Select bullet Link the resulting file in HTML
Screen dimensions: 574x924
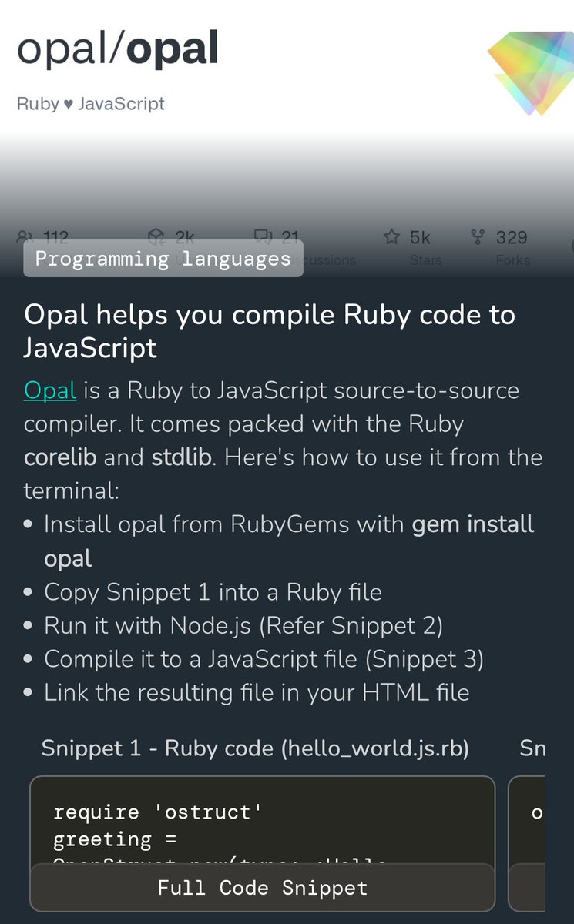257,692
